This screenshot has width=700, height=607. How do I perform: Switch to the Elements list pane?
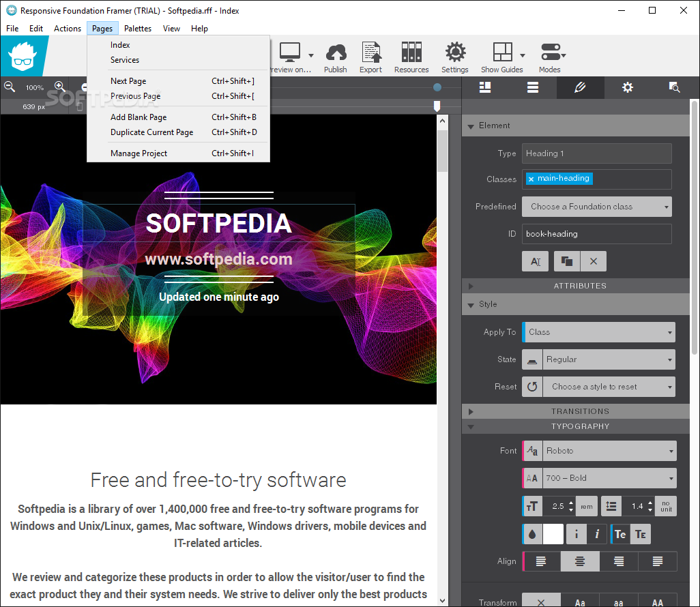[533, 87]
